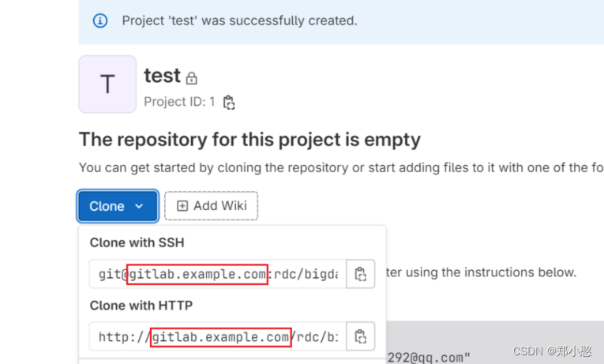Click the 'Clone with HTTP' heading

click(141, 306)
